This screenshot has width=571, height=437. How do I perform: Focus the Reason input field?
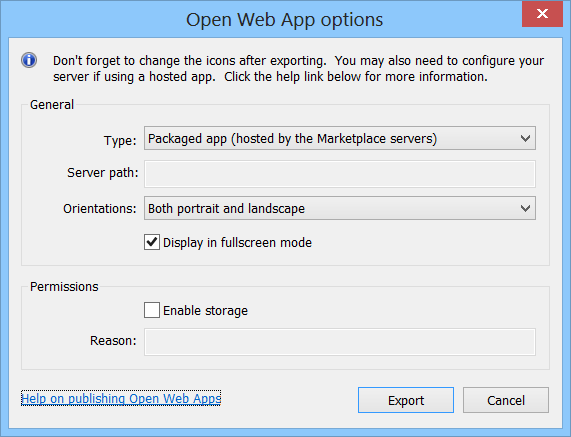(x=340, y=342)
